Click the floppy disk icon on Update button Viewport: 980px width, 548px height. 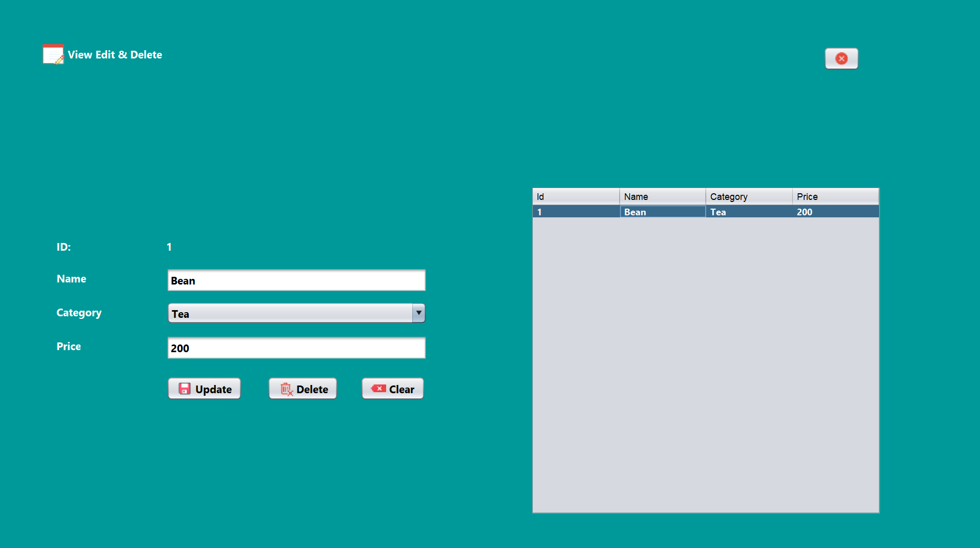click(x=184, y=389)
